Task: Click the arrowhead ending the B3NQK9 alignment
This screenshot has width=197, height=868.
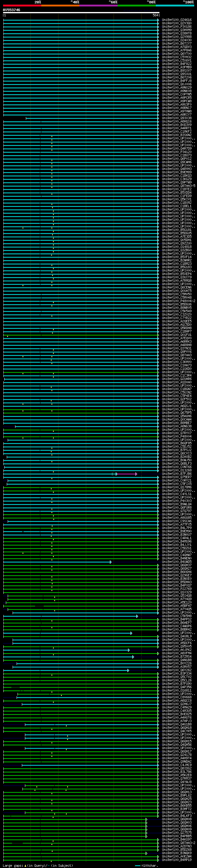Action: pos(147,853)
